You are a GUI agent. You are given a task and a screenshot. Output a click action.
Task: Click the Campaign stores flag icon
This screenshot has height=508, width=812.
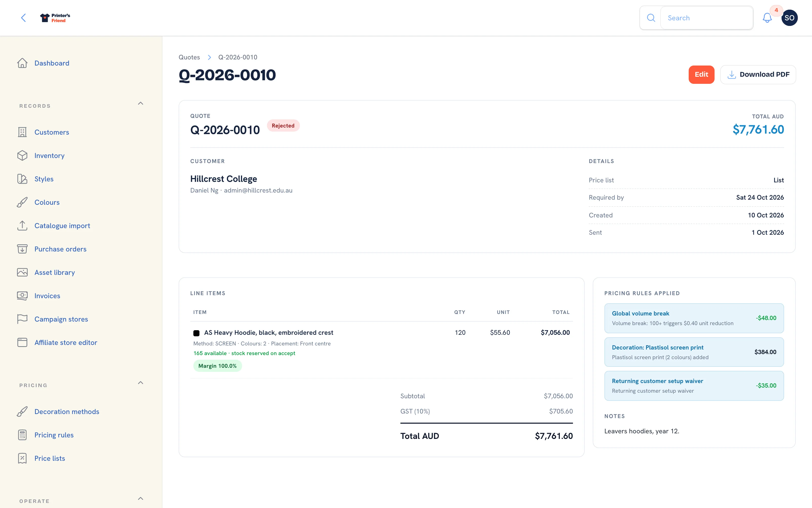pos(22,319)
